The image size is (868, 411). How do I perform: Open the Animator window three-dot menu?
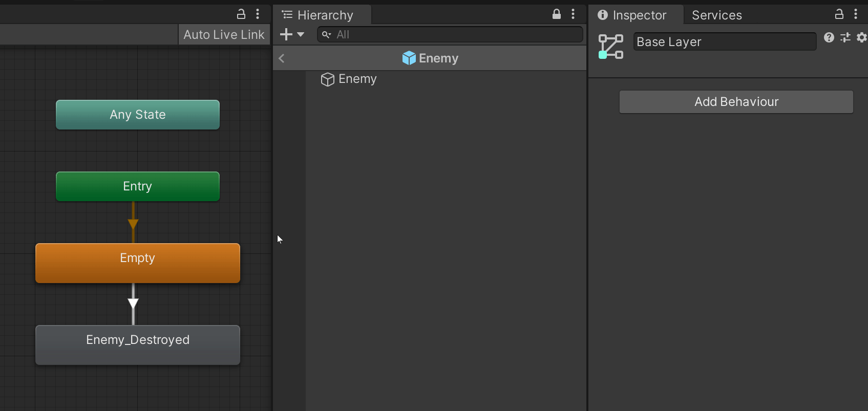(x=258, y=14)
